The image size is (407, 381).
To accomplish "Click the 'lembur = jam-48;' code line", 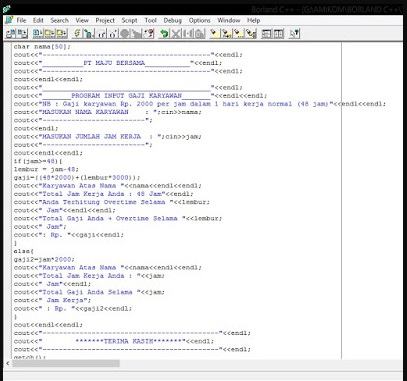I will click(x=46, y=169).
